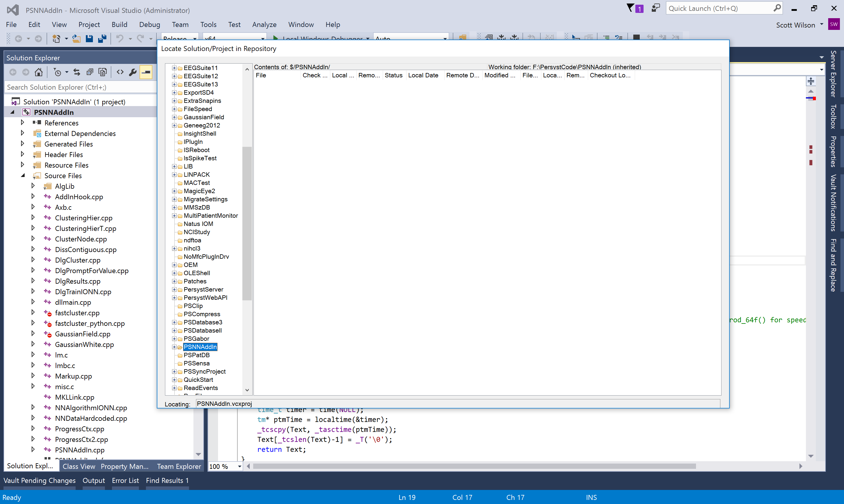The height and width of the screenshot is (504, 844).
Task: Click scroll-down arrow of repository tree
Action: click(x=247, y=390)
